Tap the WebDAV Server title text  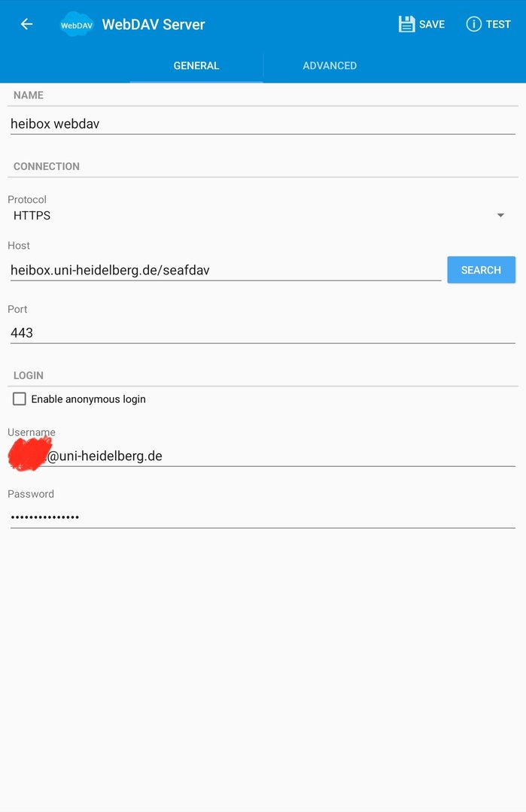pyautogui.click(x=154, y=24)
